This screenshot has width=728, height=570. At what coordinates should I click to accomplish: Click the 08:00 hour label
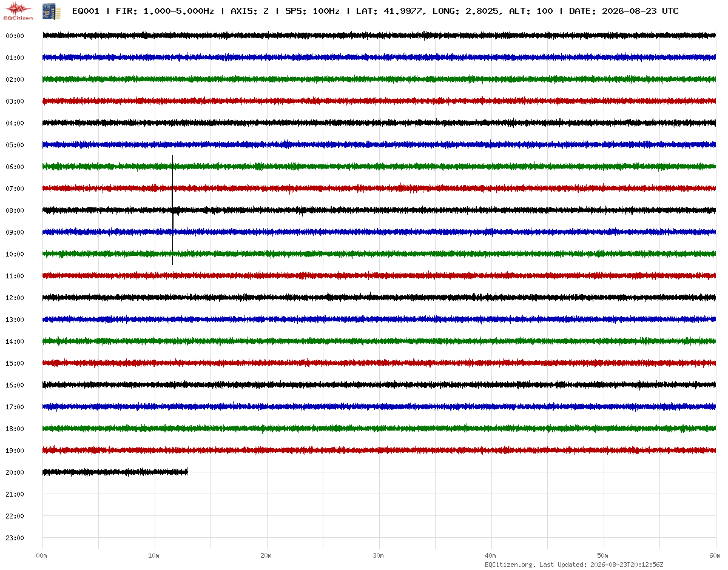click(x=15, y=210)
